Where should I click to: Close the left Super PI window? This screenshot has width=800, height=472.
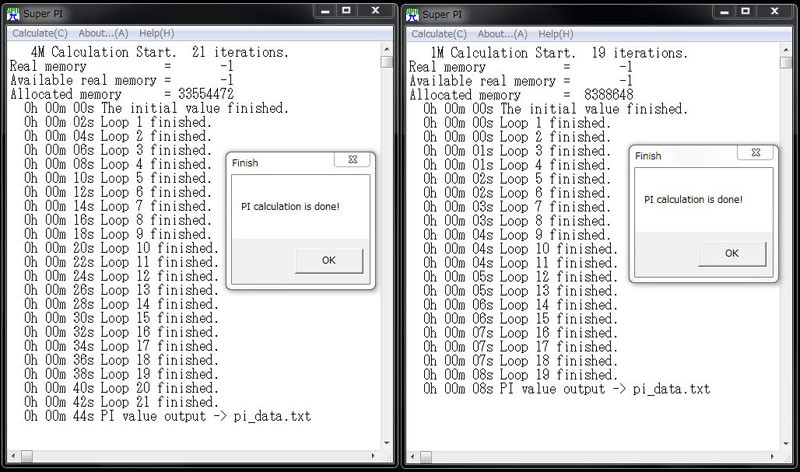(376, 11)
